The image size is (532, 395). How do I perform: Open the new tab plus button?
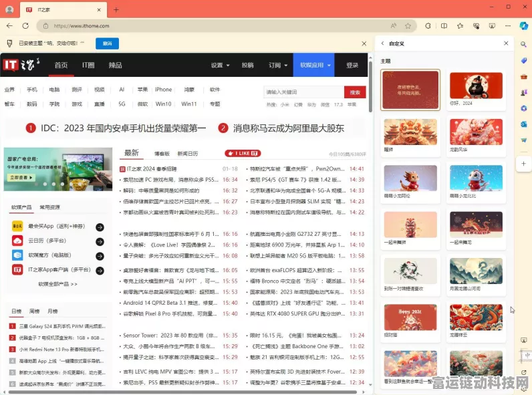pos(116,10)
